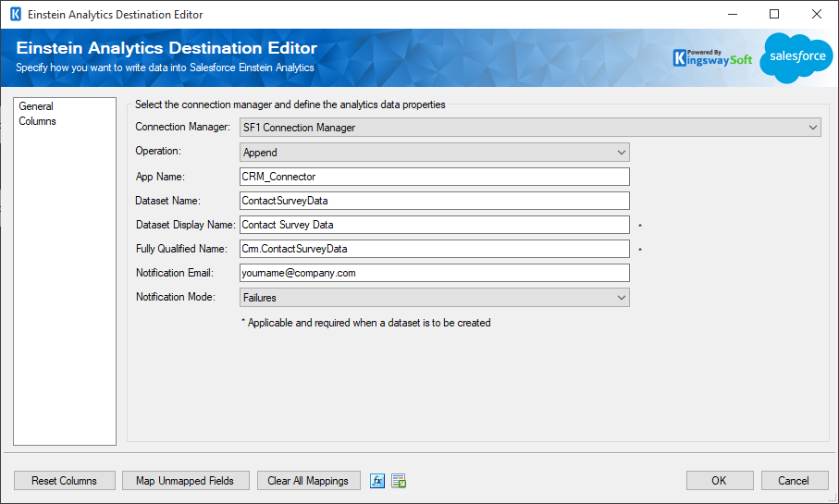Click the 'Connection Manager:' label

pyautogui.click(x=182, y=127)
